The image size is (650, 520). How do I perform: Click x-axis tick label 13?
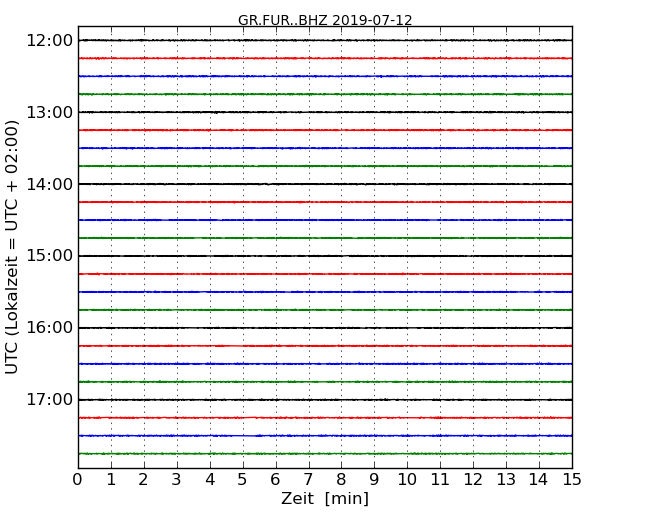pos(506,480)
